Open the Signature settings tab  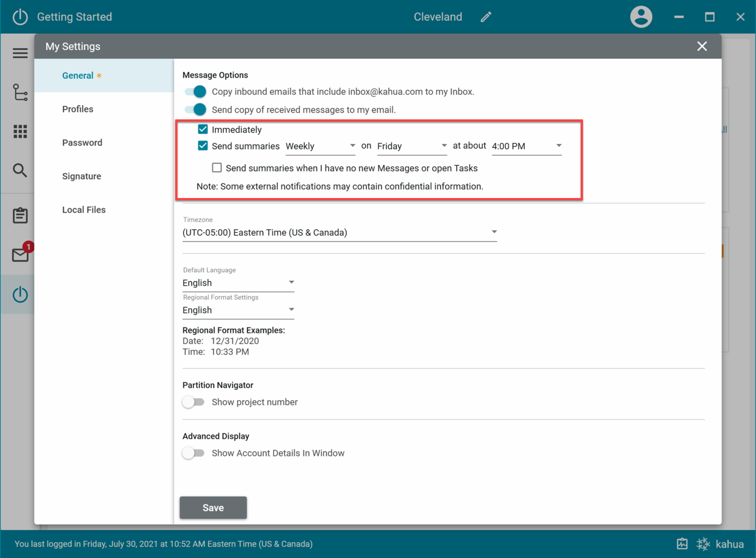pos(81,176)
